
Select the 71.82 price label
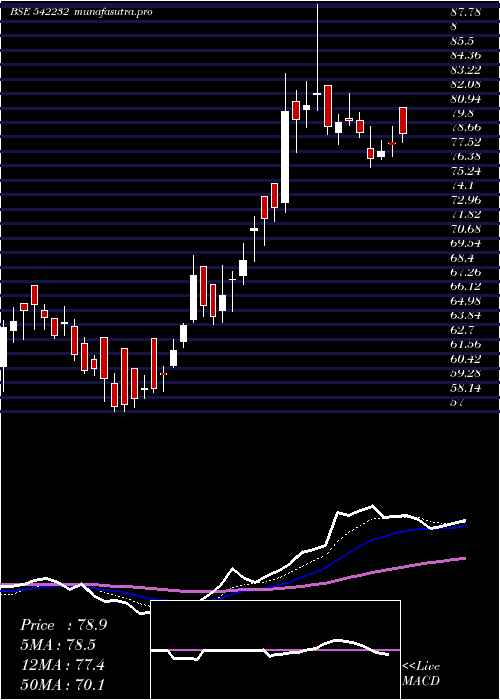tap(466, 215)
